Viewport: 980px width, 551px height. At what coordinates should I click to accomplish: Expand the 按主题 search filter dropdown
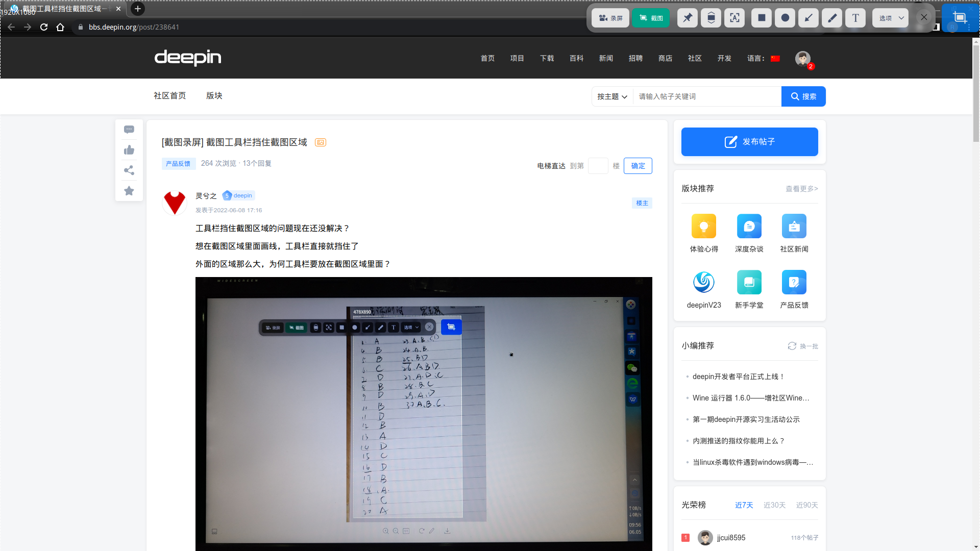click(612, 96)
